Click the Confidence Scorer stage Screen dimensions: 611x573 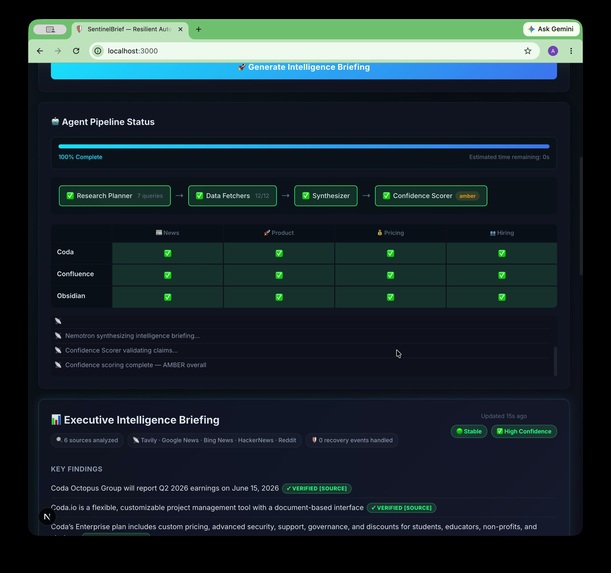click(x=431, y=196)
